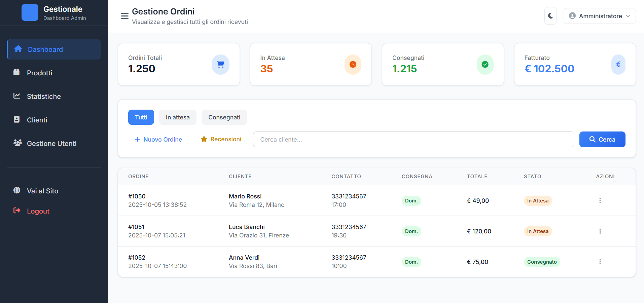
Task: Toggle dark mode with the moon icon
Action: 550,16
